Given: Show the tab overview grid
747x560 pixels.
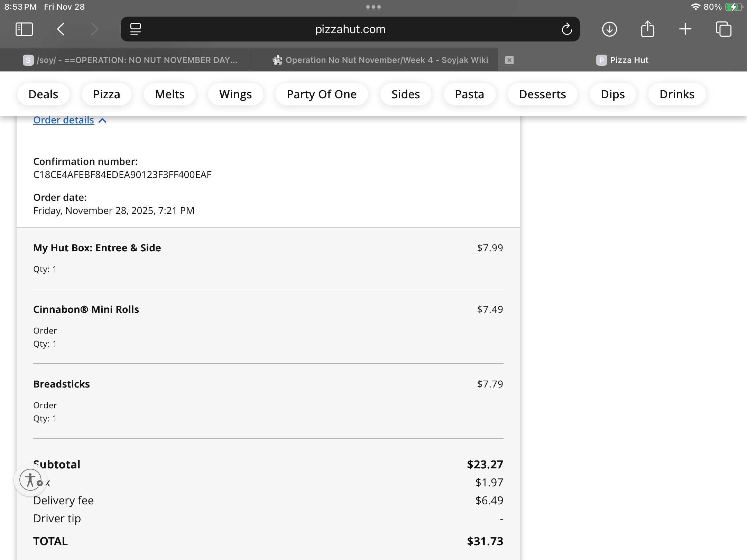Looking at the screenshot, I should 723,29.
